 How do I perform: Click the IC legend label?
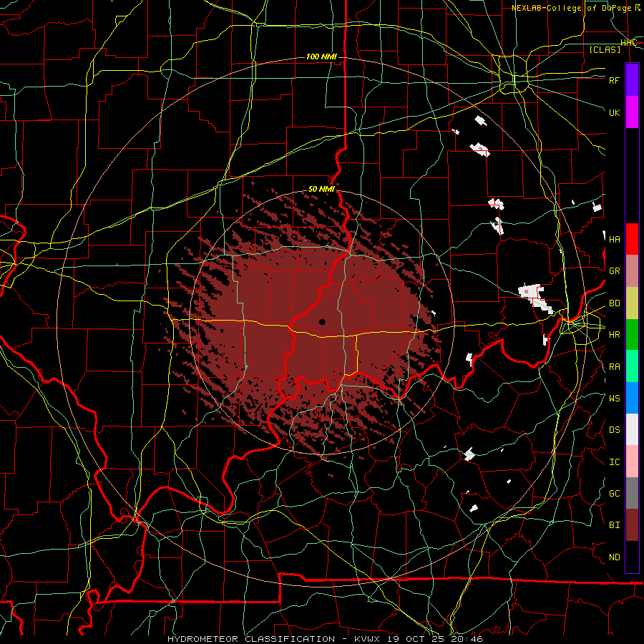tap(615, 462)
